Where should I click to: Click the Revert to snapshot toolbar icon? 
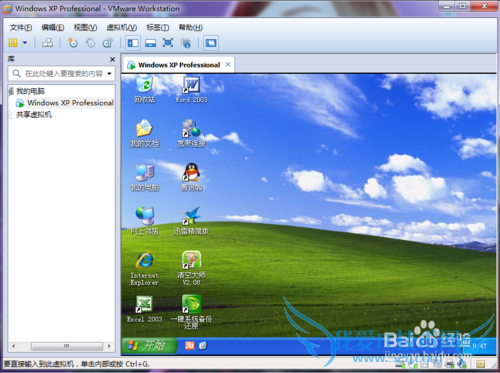click(90, 43)
